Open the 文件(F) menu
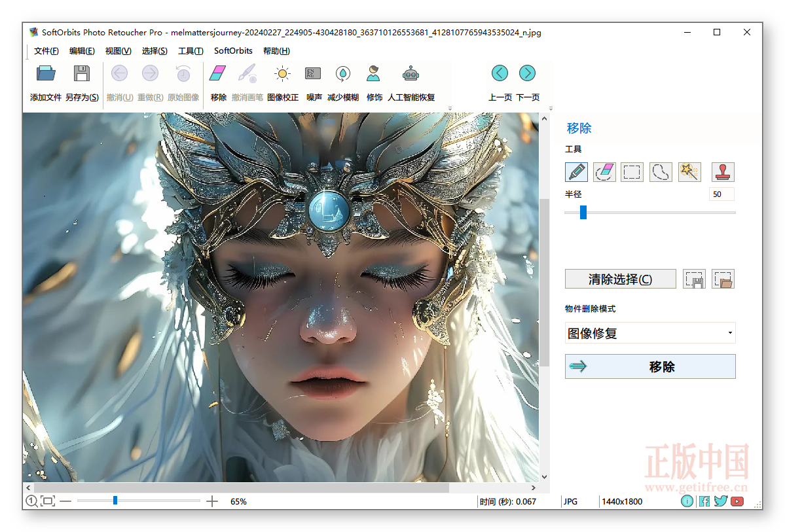 [x=46, y=51]
